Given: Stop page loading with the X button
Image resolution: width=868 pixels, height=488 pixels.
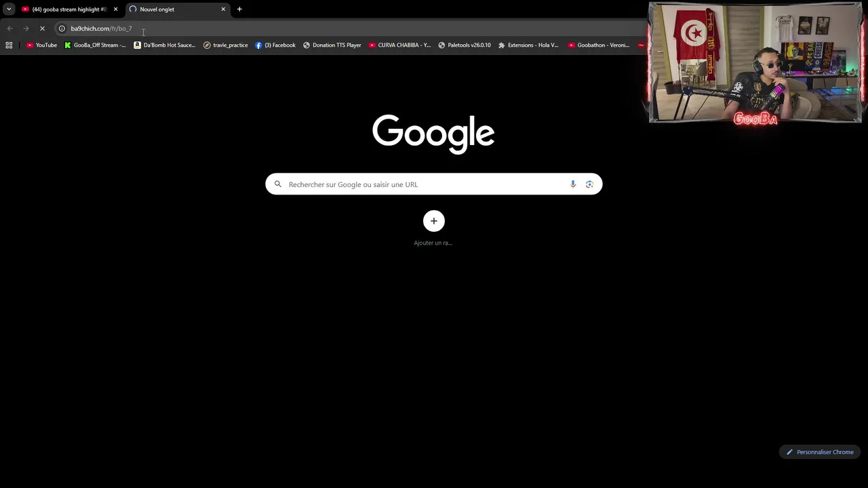Looking at the screenshot, I should click(42, 28).
